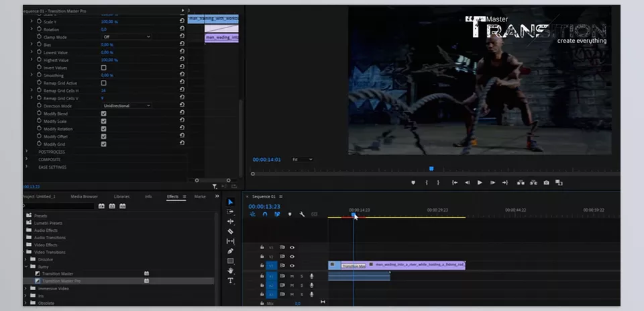Reset the Clamp Mode parameter
Viewport: 644px width, 311px height.
point(182,37)
